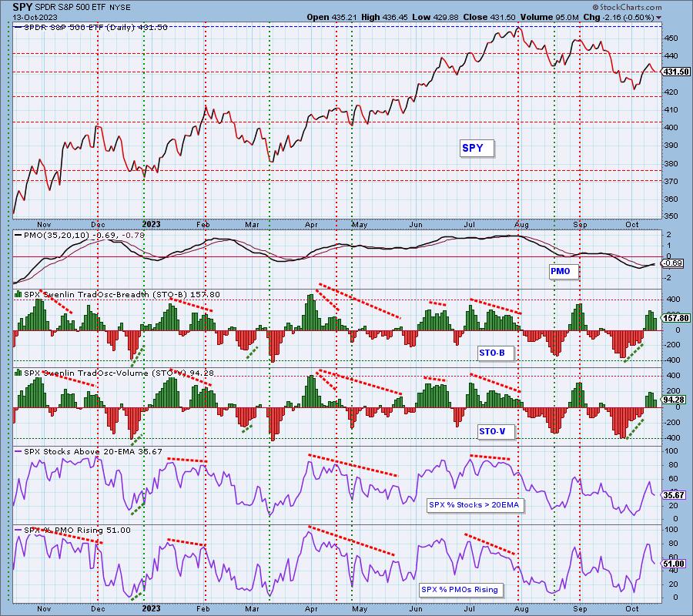Click the 431.50 last price tag
Image resolution: width=693 pixels, height=616 pixels.
tap(676, 72)
